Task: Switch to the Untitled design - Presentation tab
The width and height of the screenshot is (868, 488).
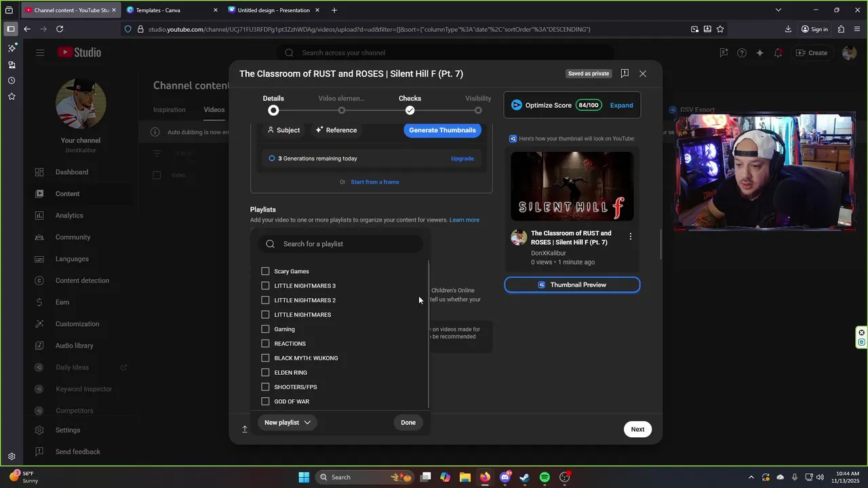Action: [274, 10]
